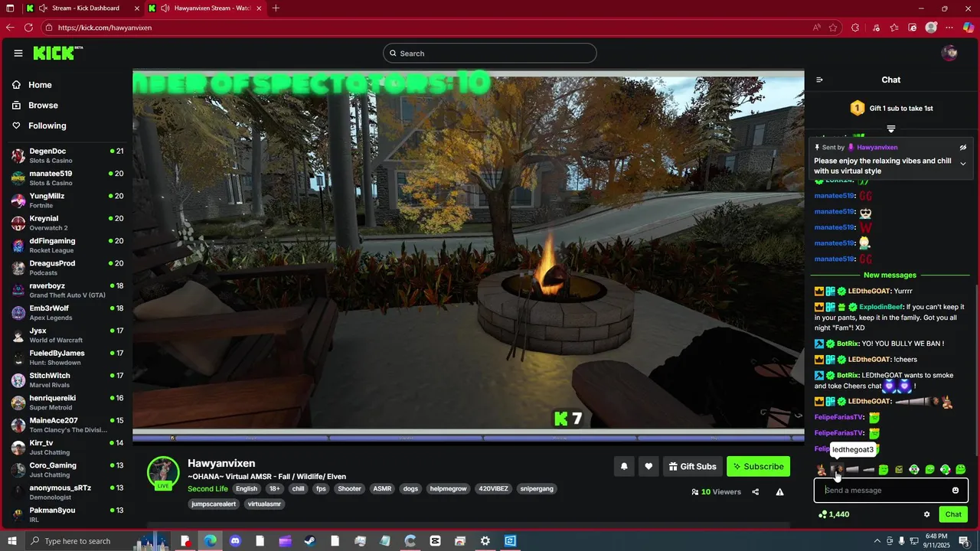The width and height of the screenshot is (980, 551).
Task: Open a new browser tab
Action: [x=276, y=8]
